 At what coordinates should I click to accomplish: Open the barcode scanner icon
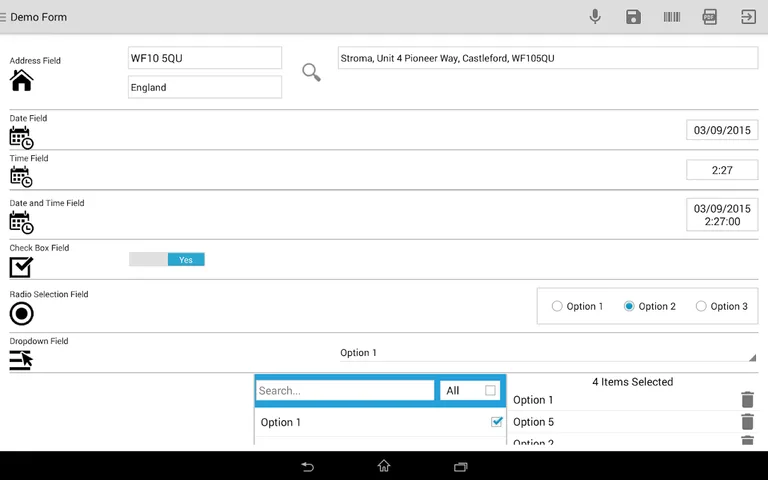(x=672, y=17)
